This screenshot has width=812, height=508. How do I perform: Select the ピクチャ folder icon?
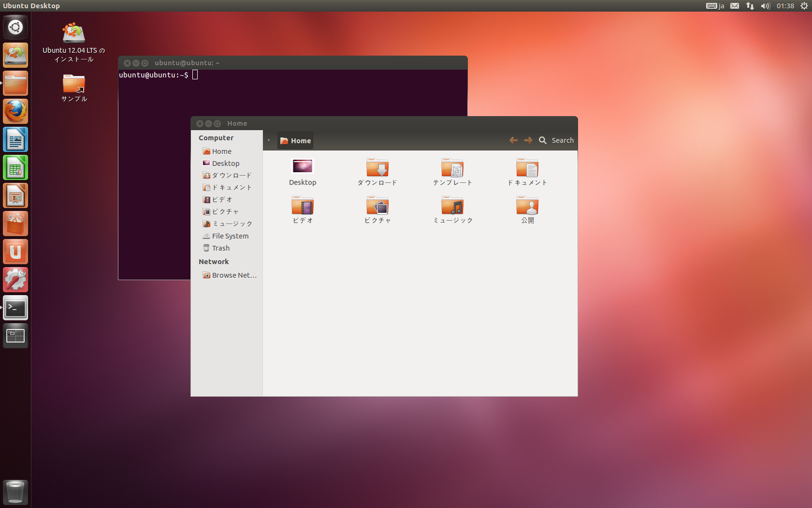pyautogui.click(x=377, y=209)
